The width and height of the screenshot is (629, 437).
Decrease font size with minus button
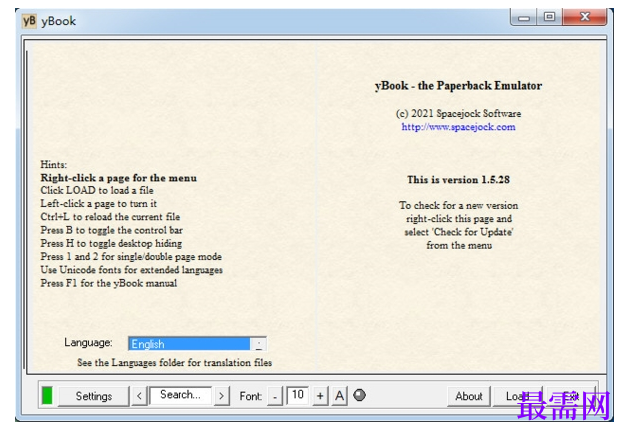pos(275,396)
